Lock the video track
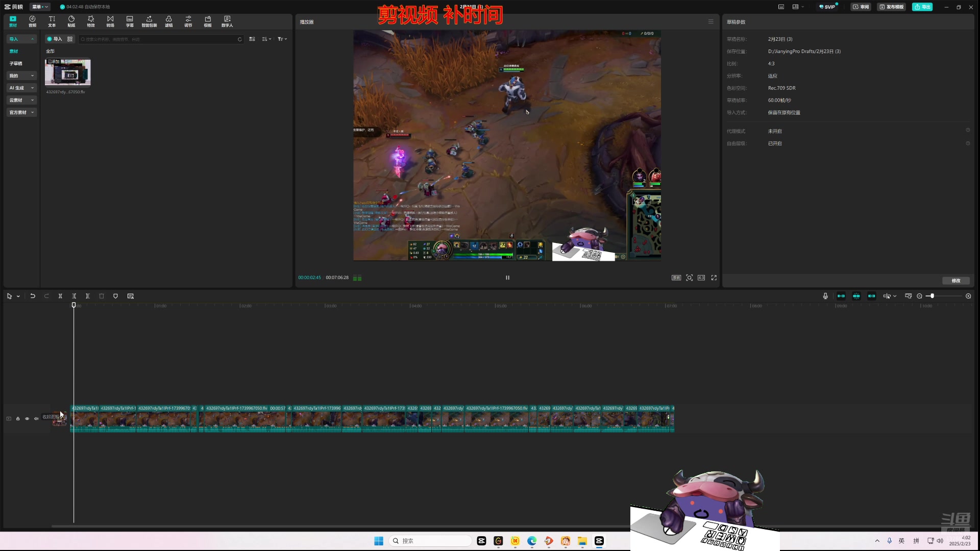 click(18, 418)
